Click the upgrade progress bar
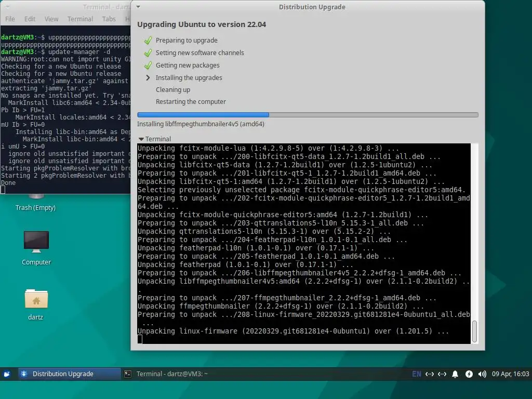Viewport: 532px width, 399px height. 308,115
